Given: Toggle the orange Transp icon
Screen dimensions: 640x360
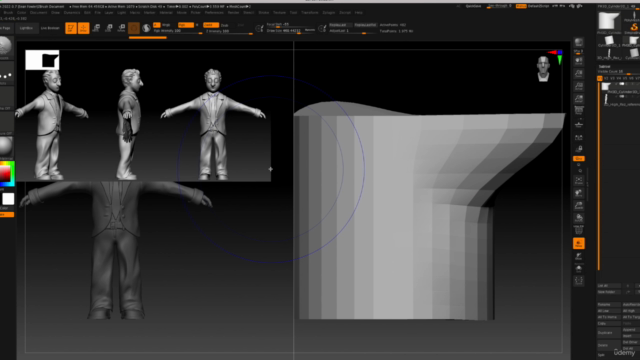Looking at the screenshot, I should [578, 243].
